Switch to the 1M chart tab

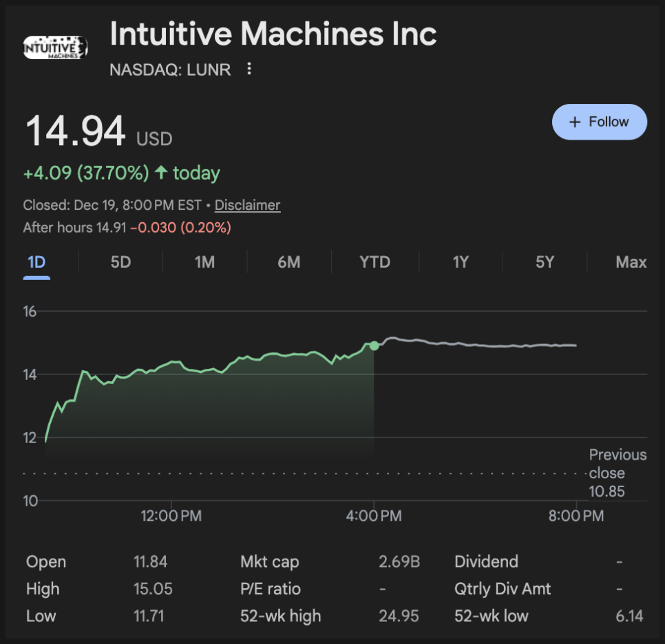[204, 262]
